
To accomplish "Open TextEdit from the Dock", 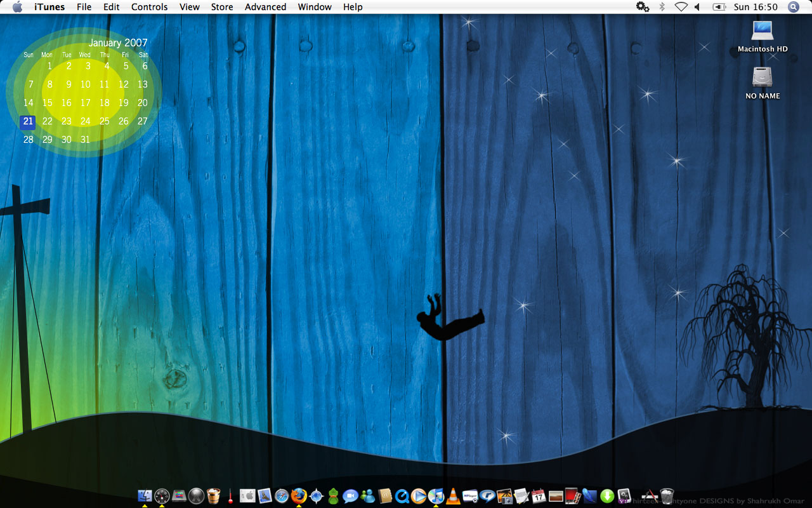I will click(x=521, y=496).
